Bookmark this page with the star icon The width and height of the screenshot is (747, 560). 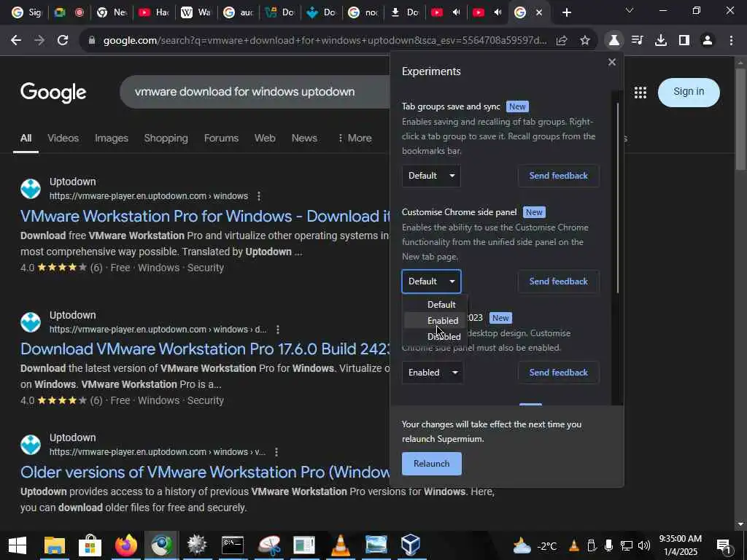pyautogui.click(x=585, y=41)
